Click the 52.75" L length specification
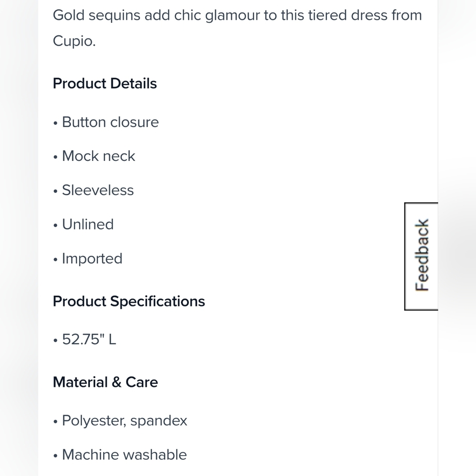476x476 pixels. point(85,339)
